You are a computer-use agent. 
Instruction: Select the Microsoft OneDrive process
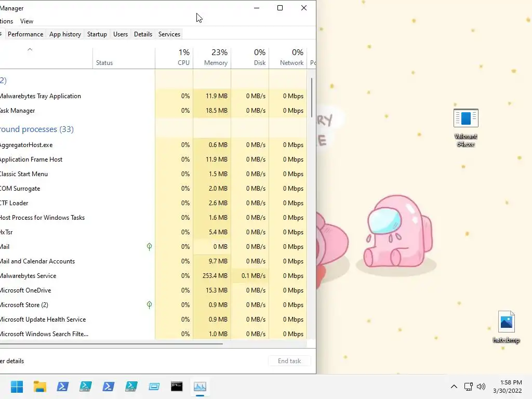click(x=153, y=290)
